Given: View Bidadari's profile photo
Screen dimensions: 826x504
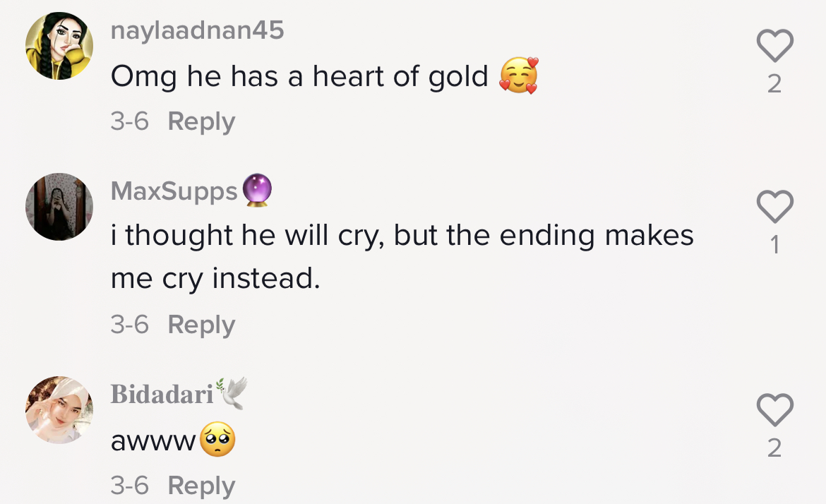Looking at the screenshot, I should [x=59, y=409].
